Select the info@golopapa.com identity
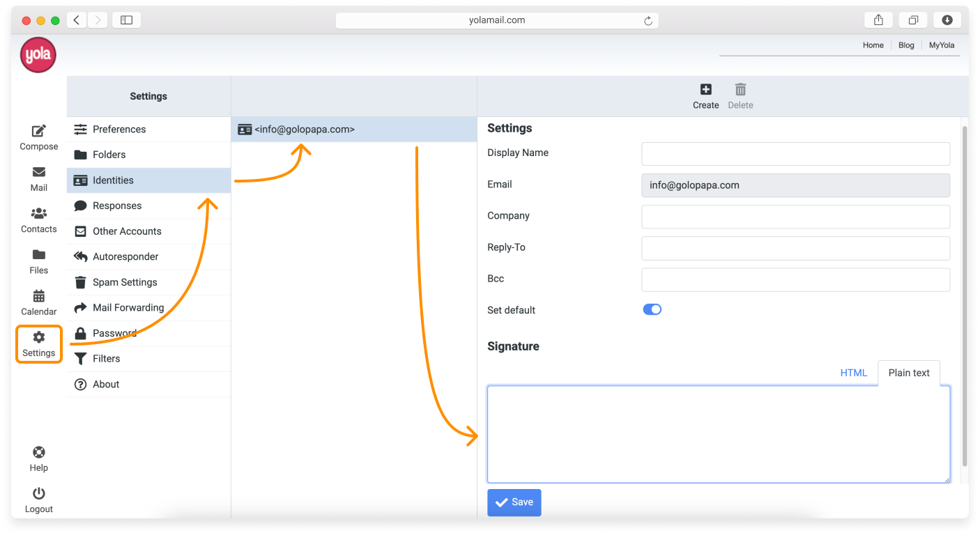 [x=305, y=129]
